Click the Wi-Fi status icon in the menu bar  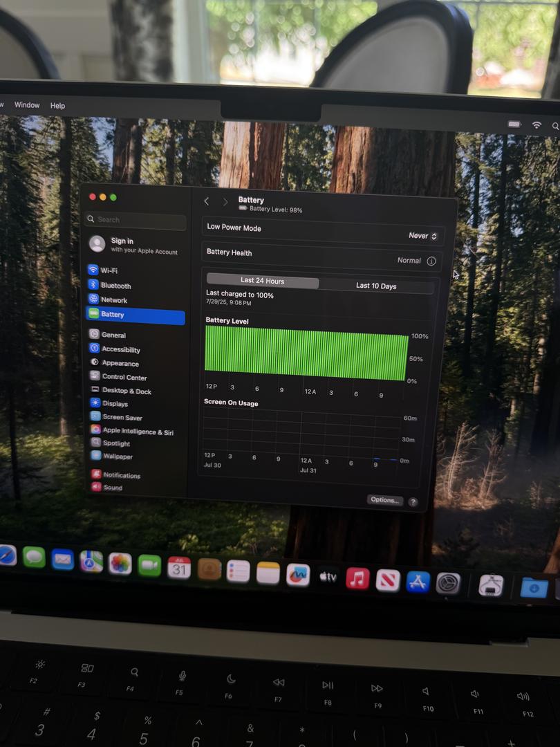coord(536,124)
